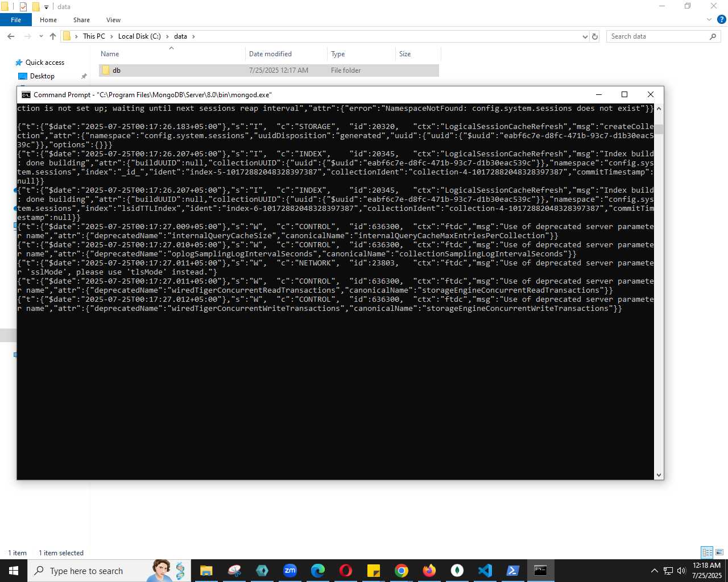Open the Share ribbon tab
Viewport: 728px width, 582px height.
(x=81, y=20)
